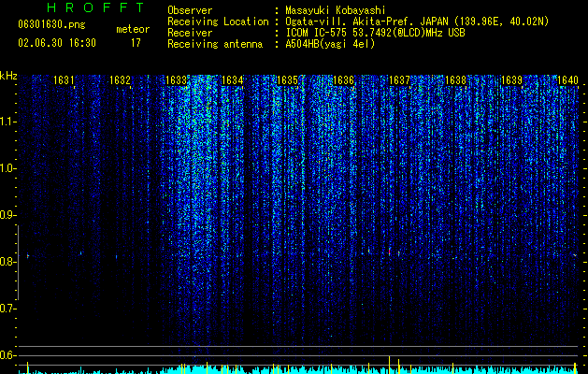The image size is (588, 374).
Task: Click the red meteor echo near 1637
Action: click(x=389, y=252)
